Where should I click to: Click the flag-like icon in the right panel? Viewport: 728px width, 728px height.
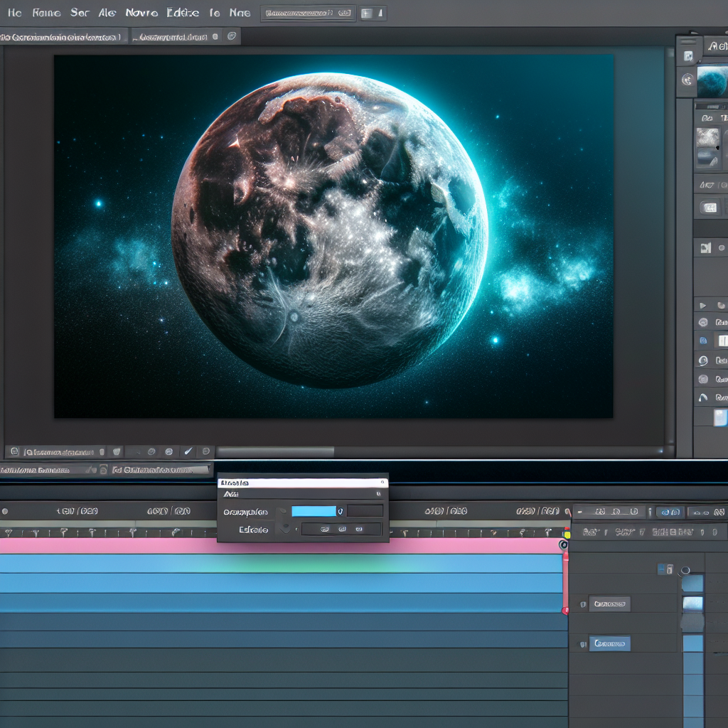[706, 248]
